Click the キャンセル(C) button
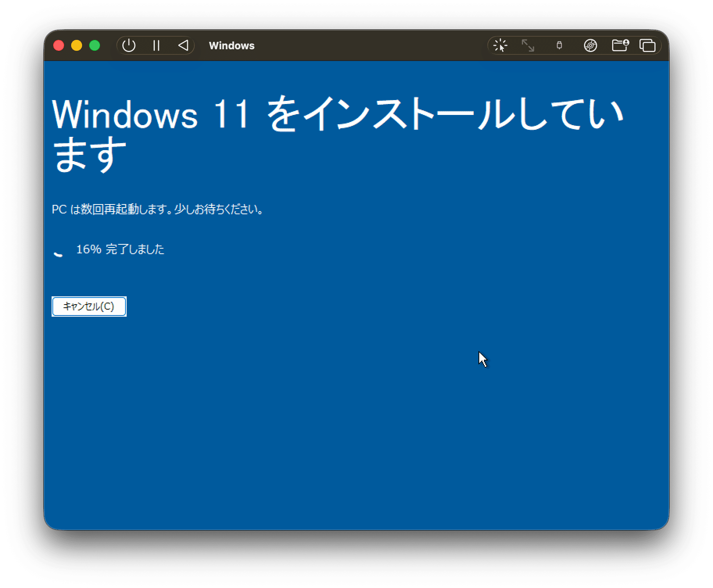The width and height of the screenshot is (713, 588). [x=89, y=307]
